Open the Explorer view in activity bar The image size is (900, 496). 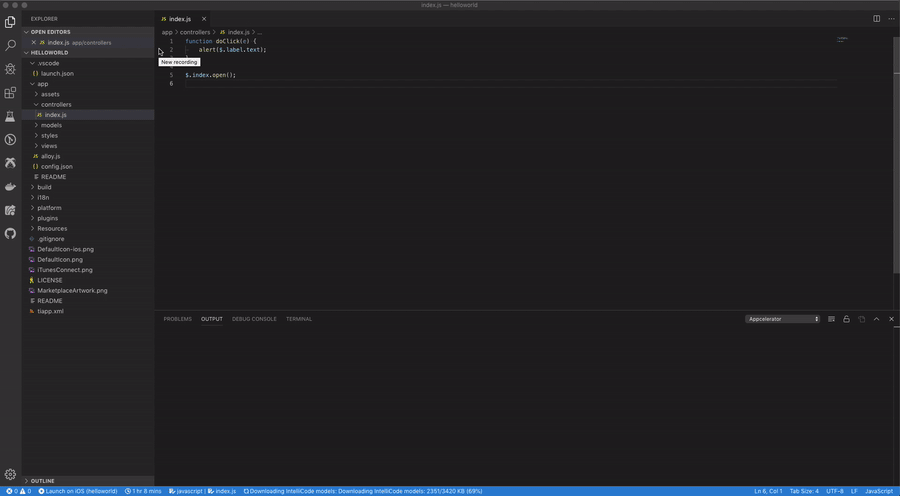[x=10, y=22]
